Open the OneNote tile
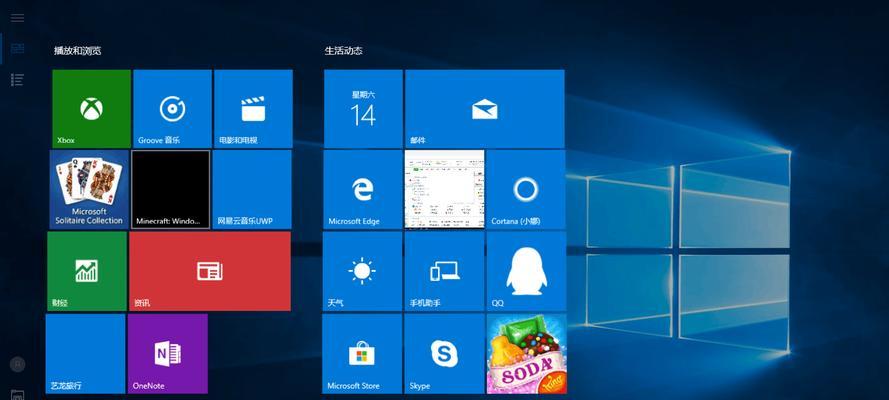This screenshot has height=400, width=889. point(167,353)
